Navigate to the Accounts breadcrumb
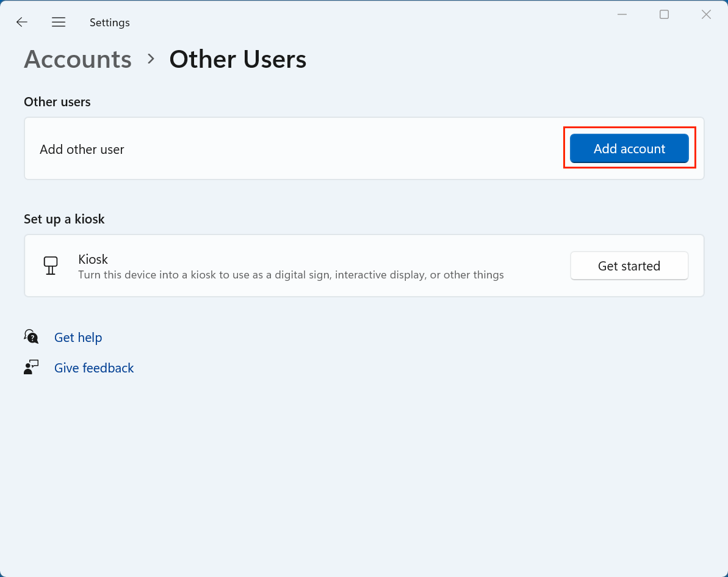This screenshot has height=577, width=728. tap(77, 59)
